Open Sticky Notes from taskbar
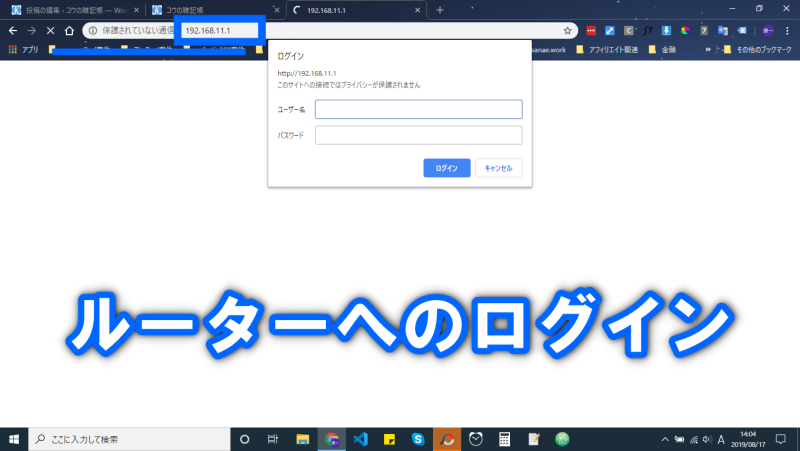 click(x=389, y=439)
